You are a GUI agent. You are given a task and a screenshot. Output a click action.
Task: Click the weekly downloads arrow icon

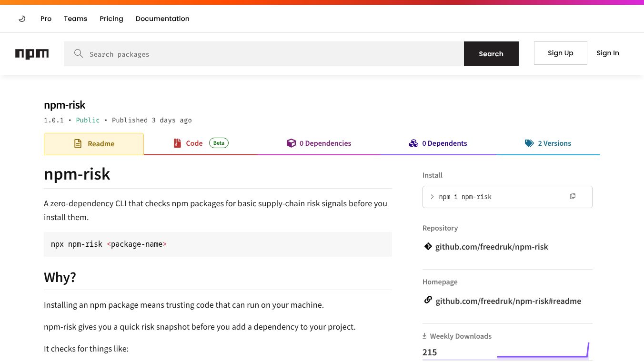(424, 336)
